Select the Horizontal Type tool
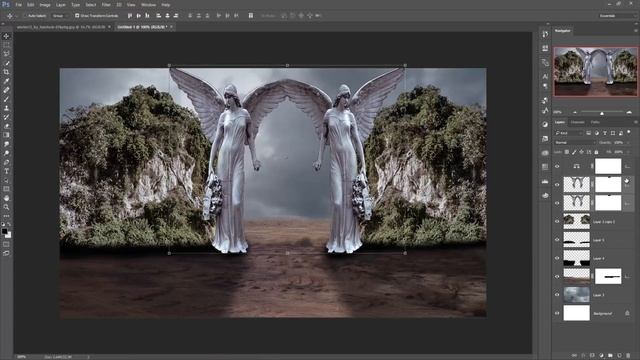 tap(6, 171)
